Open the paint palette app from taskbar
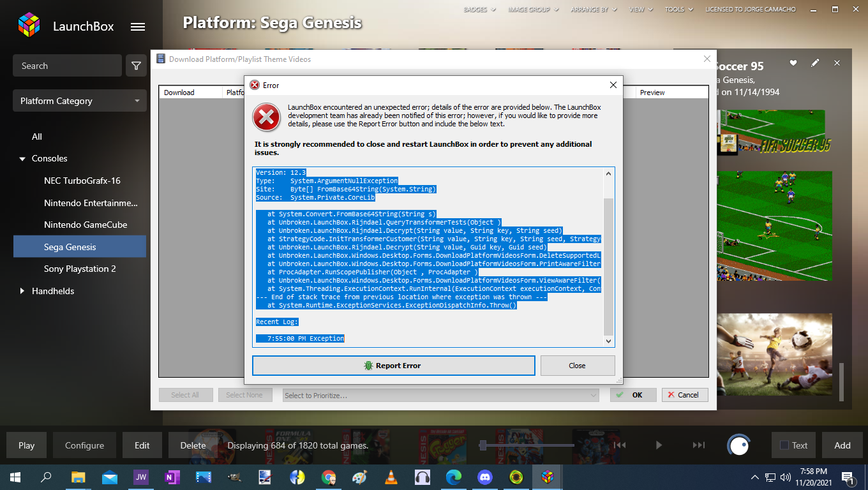The height and width of the screenshot is (490, 868). point(360,477)
